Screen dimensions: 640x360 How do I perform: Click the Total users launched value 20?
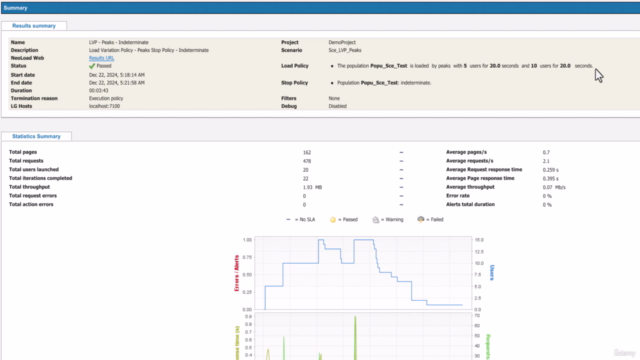click(306, 170)
